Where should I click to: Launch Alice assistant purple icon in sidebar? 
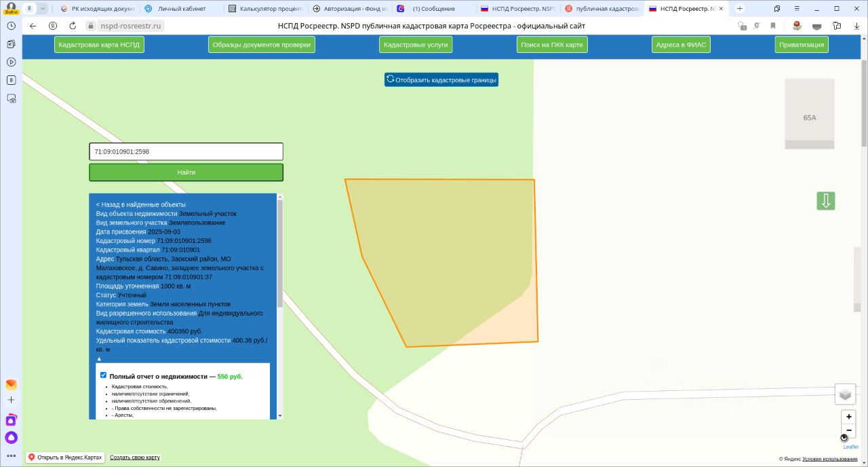click(x=11, y=438)
